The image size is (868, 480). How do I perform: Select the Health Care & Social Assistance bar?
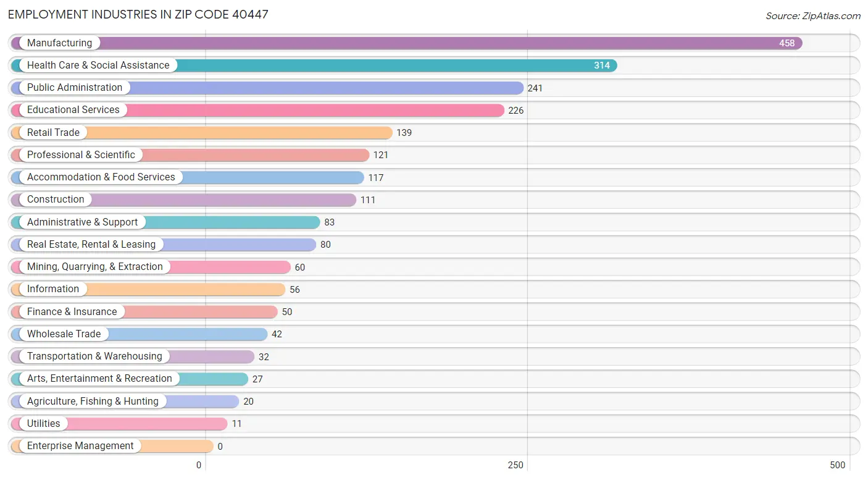point(314,65)
